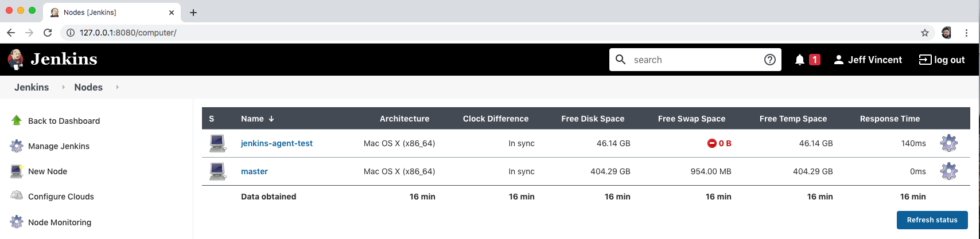Click the browser address bar URL

(x=128, y=33)
